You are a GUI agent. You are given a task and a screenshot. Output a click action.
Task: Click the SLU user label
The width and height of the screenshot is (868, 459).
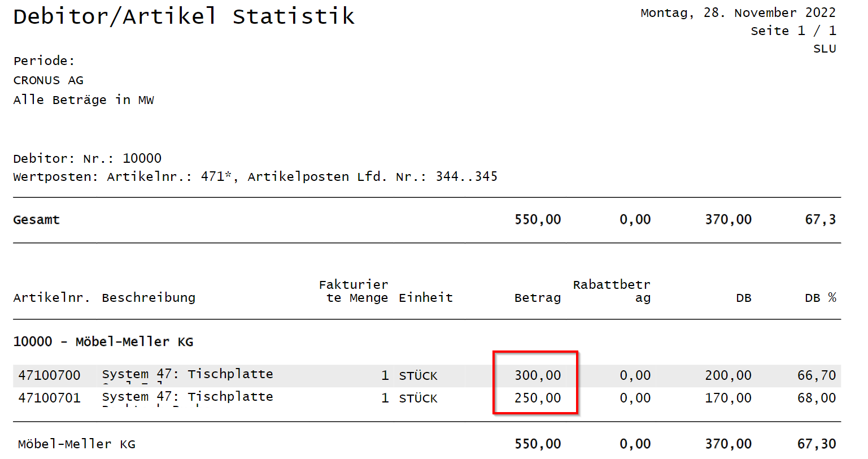[825, 49]
